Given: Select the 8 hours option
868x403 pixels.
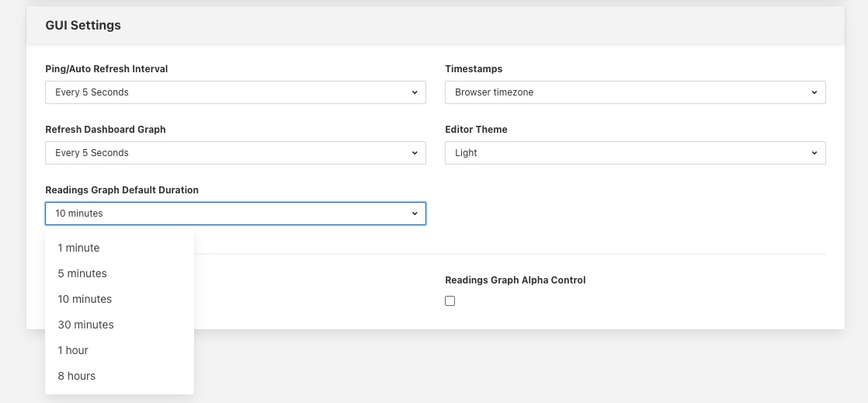Looking at the screenshot, I should click(120, 376).
